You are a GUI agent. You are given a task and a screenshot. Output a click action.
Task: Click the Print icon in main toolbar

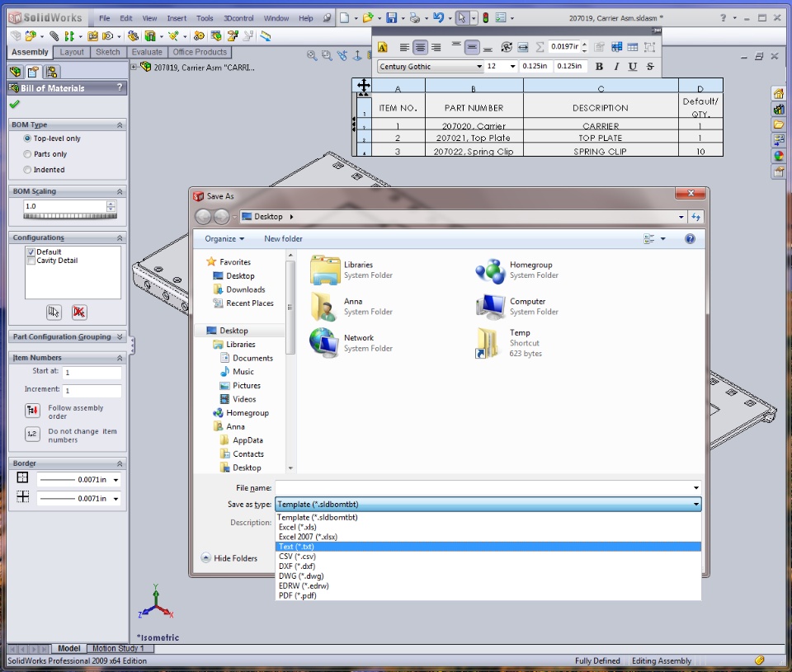415,18
